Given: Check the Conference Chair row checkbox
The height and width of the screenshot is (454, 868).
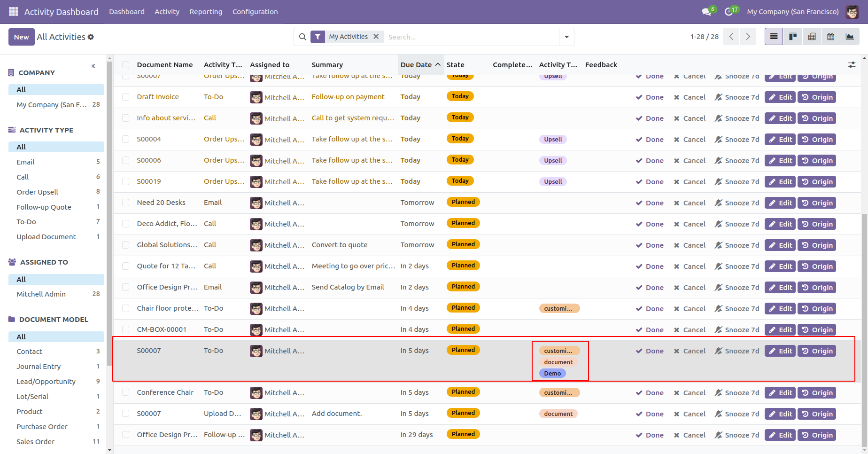Looking at the screenshot, I should pos(125,392).
